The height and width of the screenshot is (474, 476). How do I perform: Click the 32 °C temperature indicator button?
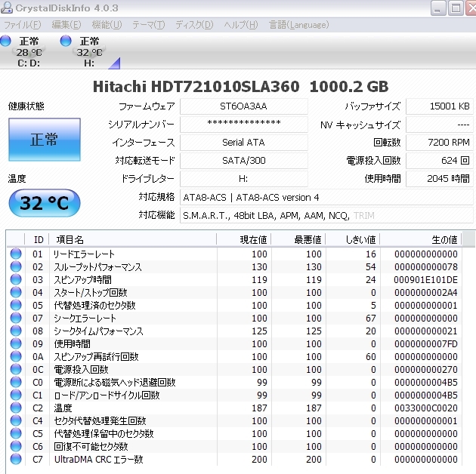pos(45,203)
